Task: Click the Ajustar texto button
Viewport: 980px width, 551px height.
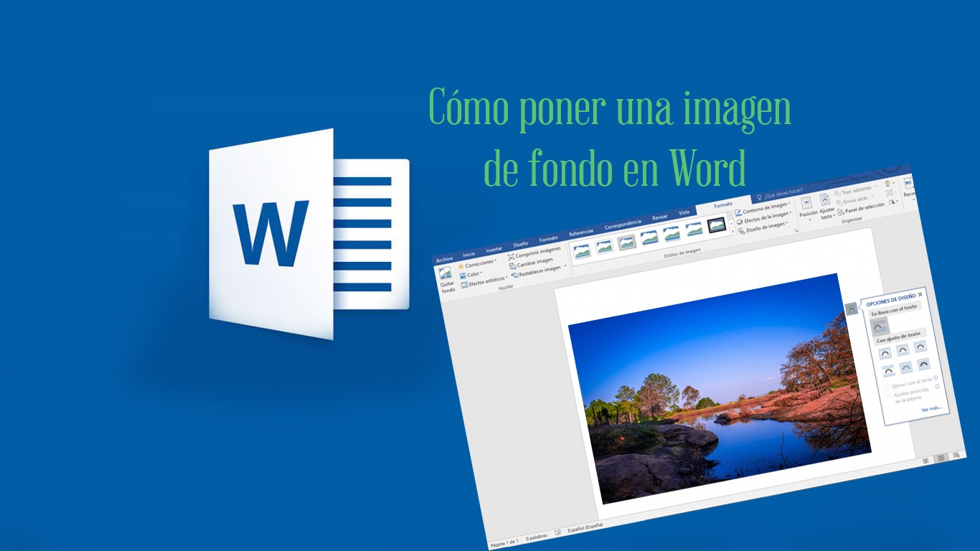Action: 827,207
